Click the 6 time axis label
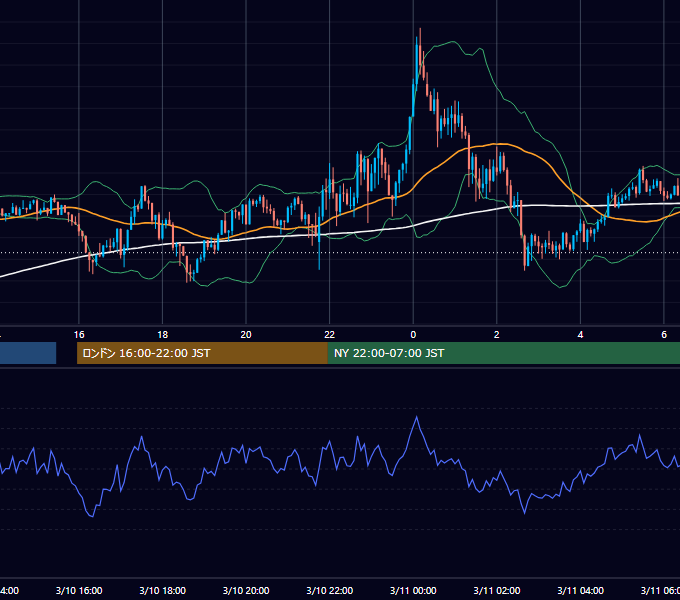 coord(664,335)
